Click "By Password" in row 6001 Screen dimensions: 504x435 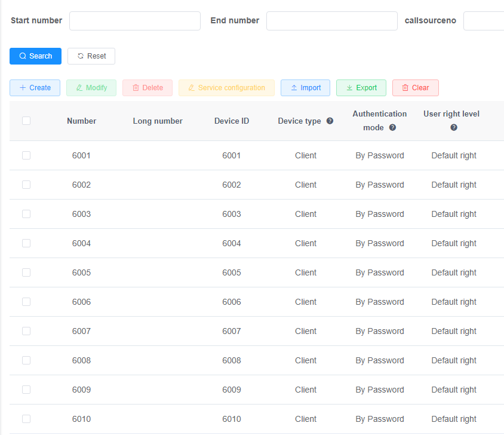coord(380,155)
